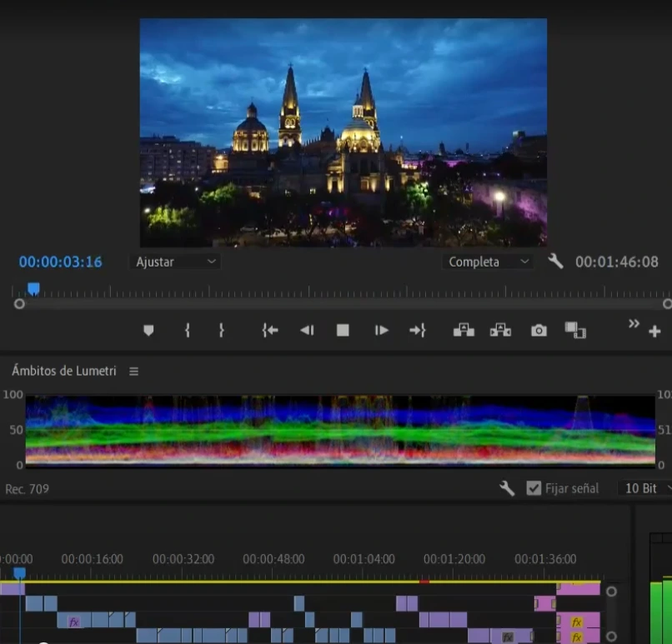Open the Ámbitos de Lumetri panel menu

(133, 372)
